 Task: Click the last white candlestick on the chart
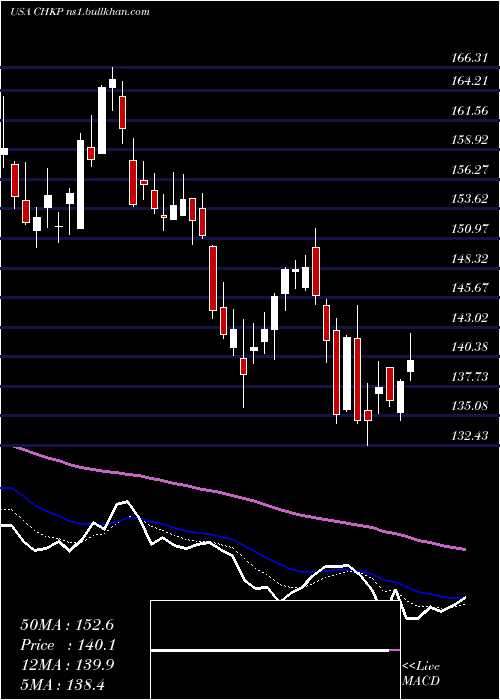click(x=410, y=366)
